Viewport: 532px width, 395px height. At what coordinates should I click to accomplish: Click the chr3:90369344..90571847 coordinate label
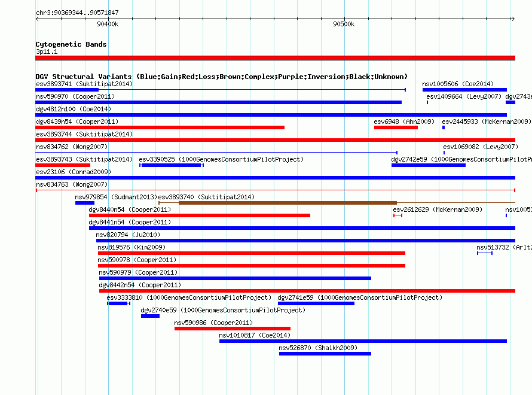coord(77,13)
